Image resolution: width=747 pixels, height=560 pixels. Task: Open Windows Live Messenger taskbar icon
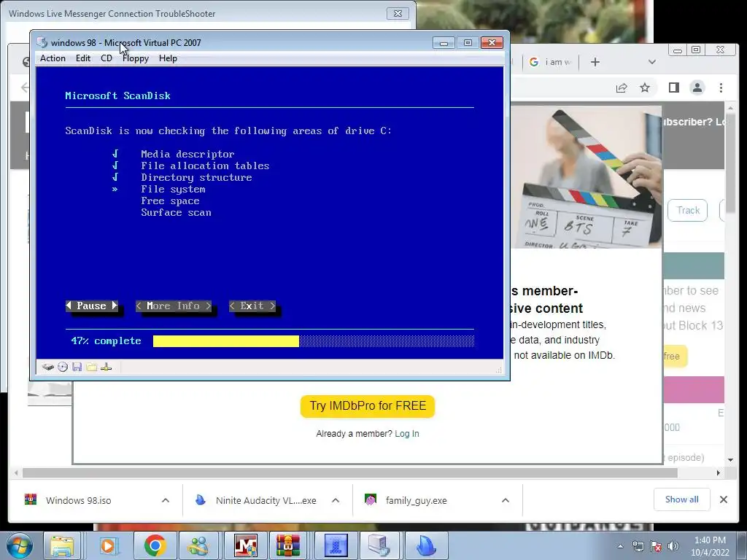198,545
